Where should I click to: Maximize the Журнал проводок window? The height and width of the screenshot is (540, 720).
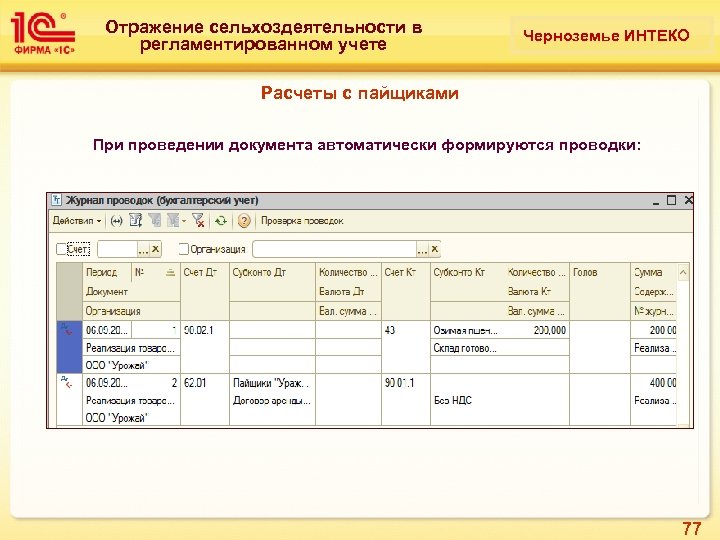[671, 200]
